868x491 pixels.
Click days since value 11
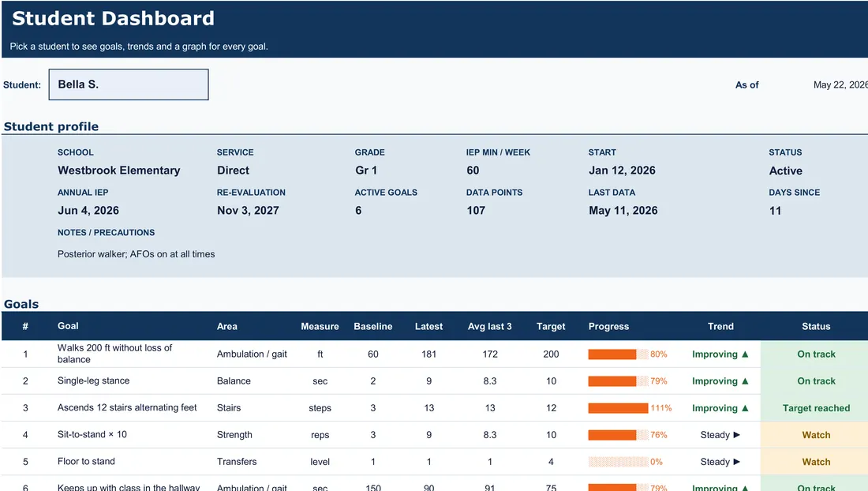tap(775, 211)
